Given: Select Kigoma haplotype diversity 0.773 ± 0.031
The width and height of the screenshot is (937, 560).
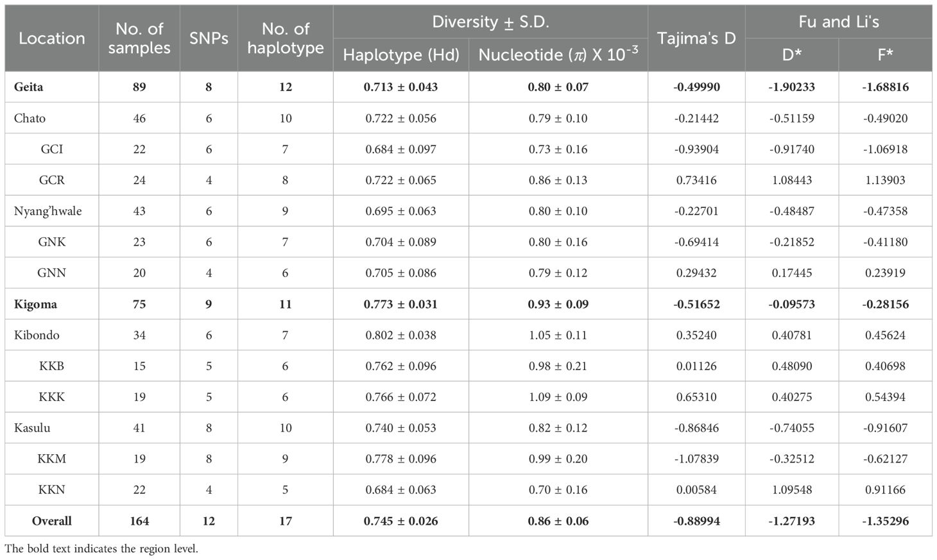Looking at the screenshot, I should pos(401,304).
